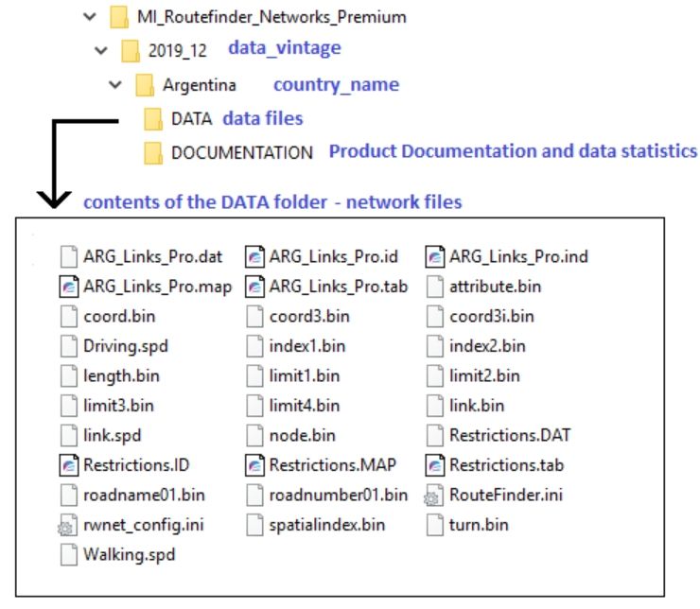Collapse the Argentina folder chevron
700x609 pixels.
pos(115,84)
